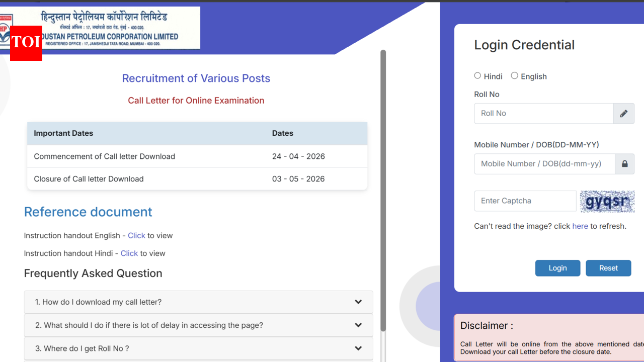Open the Hindi instruction handout Click link

tap(129, 253)
